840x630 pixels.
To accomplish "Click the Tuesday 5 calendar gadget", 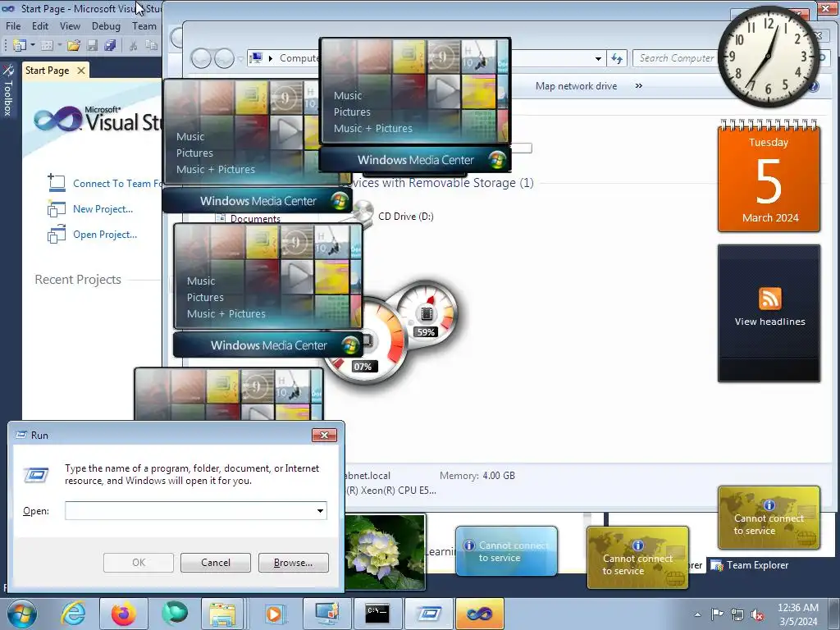I will (769, 176).
